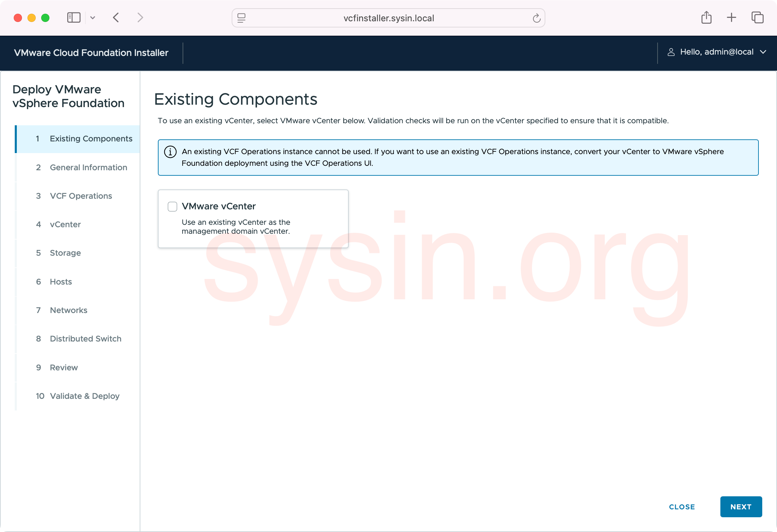Open the Share icon in toolbar
777x532 pixels.
[706, 18]
